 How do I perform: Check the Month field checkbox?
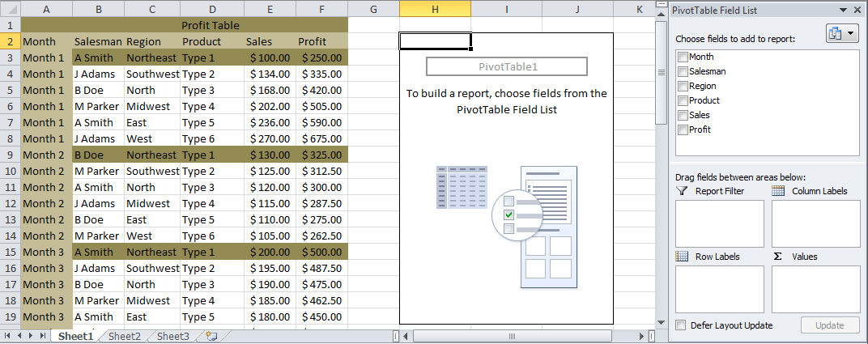683,57
